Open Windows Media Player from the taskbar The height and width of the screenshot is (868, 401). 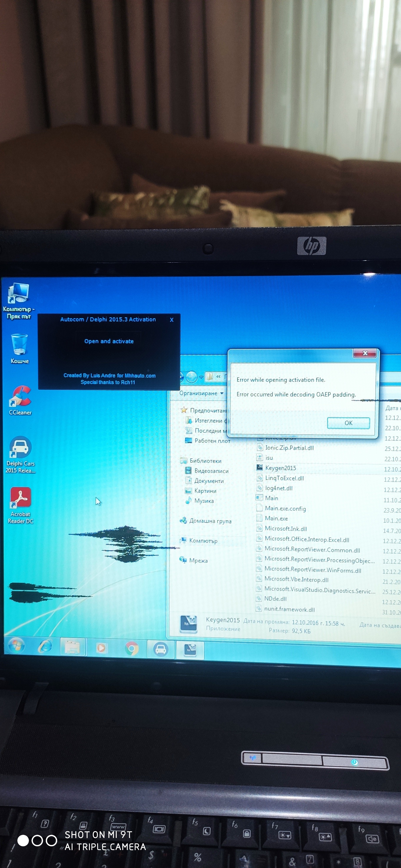[x=101, y=648]
